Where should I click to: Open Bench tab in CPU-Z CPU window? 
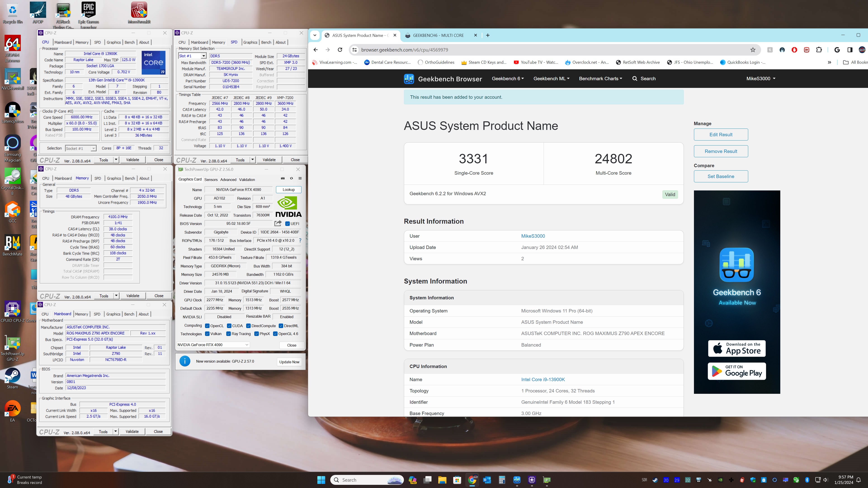(x=129, y=42)
